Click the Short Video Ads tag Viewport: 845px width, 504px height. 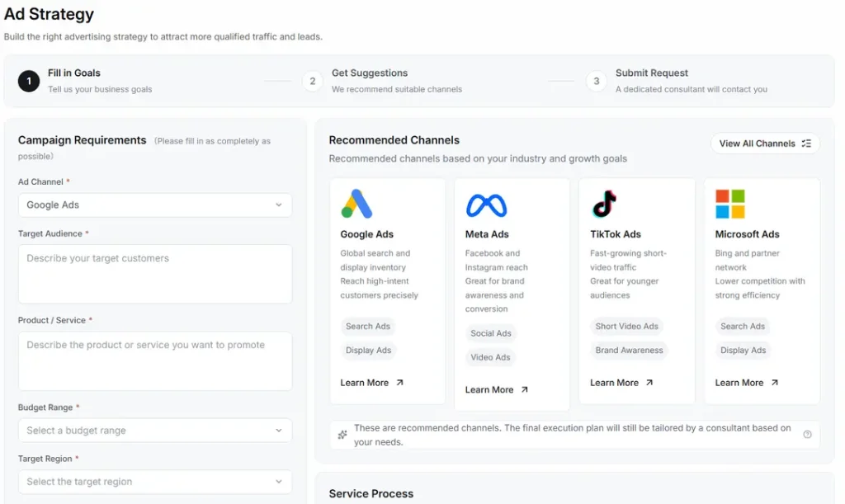627,327
